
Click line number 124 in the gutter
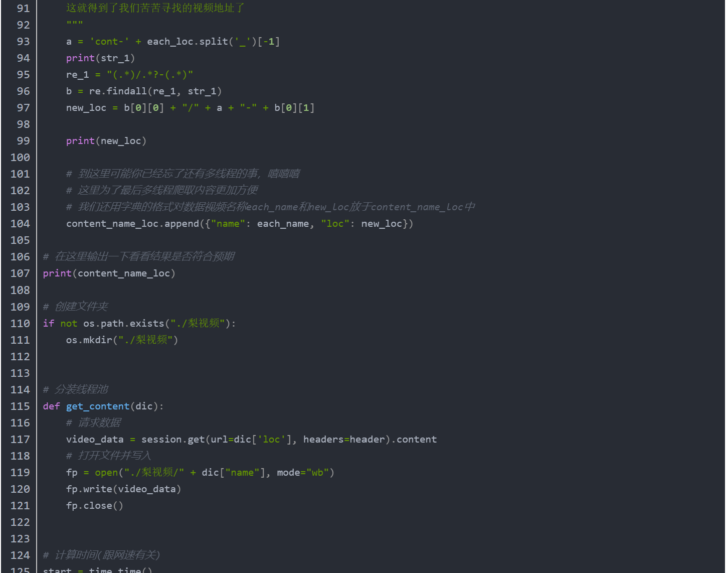[20, 555]
